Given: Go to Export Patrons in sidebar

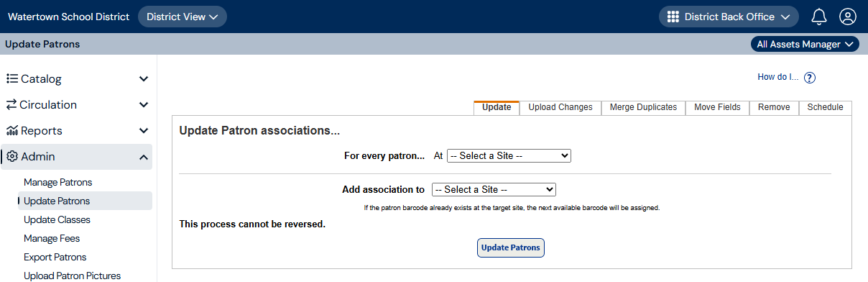Looking at the screenshot, I should [55, 257].
